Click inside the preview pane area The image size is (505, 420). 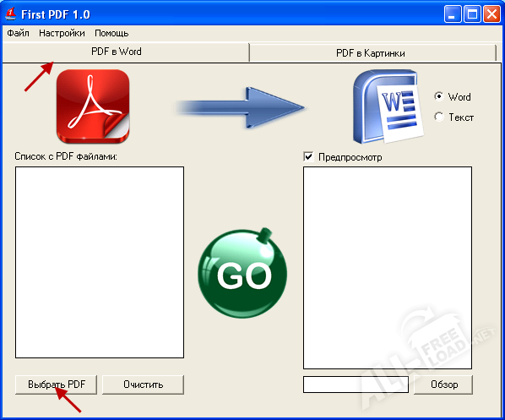pos(388,268)
